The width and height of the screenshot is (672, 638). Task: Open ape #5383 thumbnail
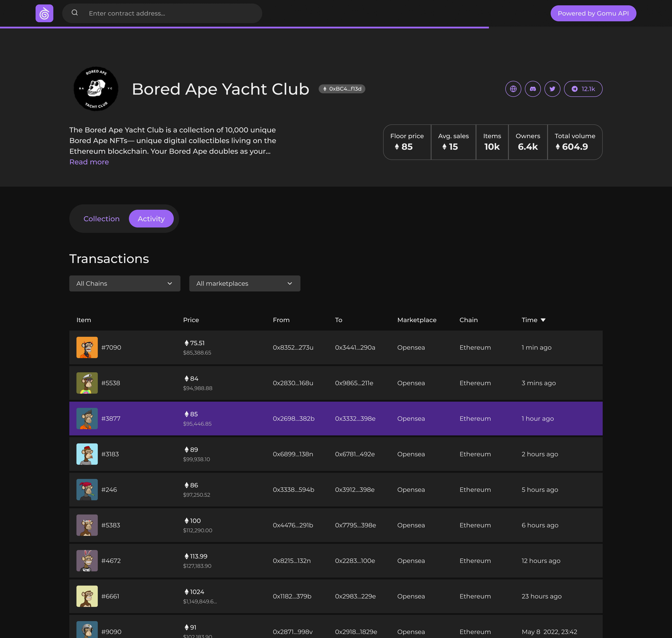coord(87,525)
